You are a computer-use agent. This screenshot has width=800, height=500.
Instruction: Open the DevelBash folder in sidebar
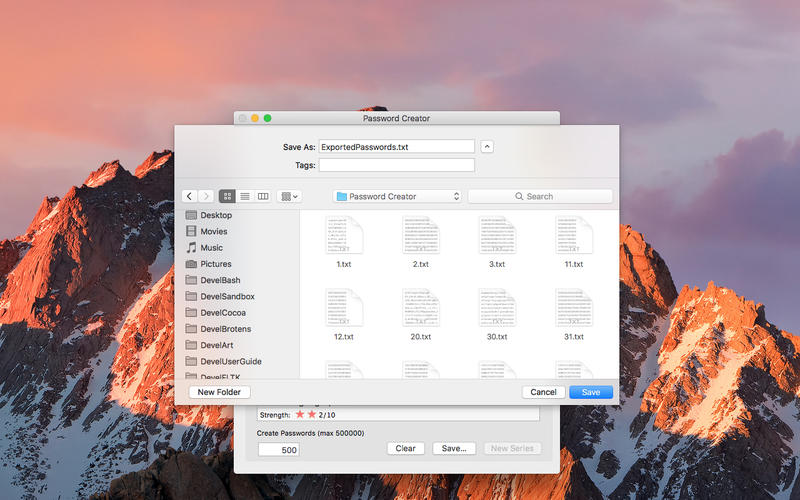[220, 280]
